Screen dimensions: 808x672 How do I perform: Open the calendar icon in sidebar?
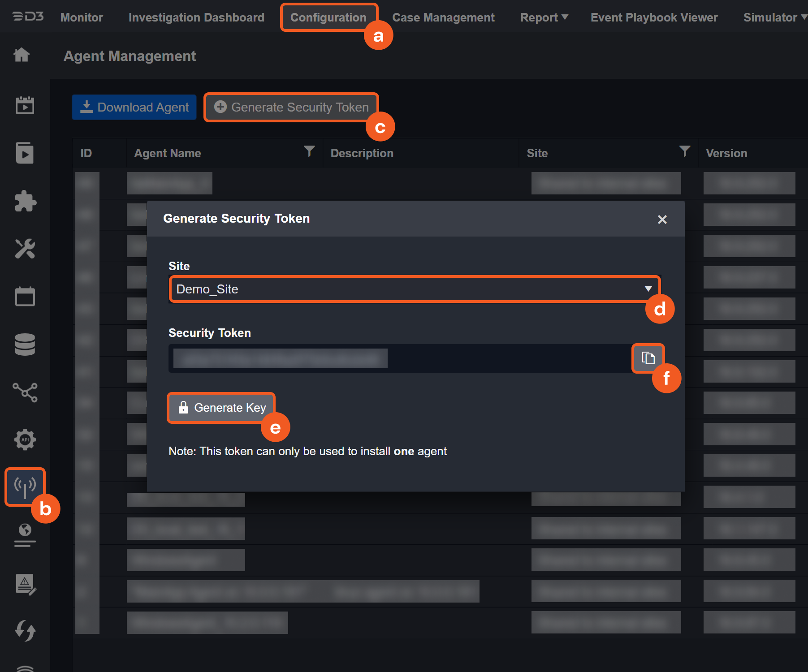pos(25,297)
